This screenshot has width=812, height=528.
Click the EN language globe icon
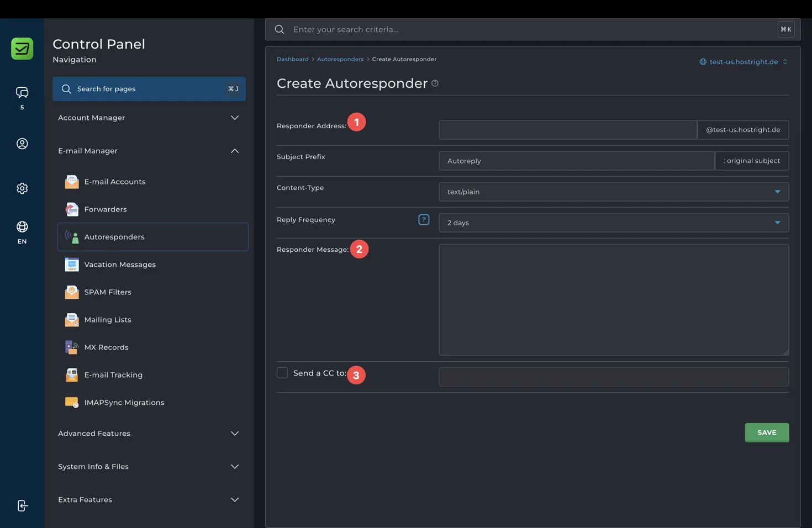pyautogui.click(x=22, y=227)
